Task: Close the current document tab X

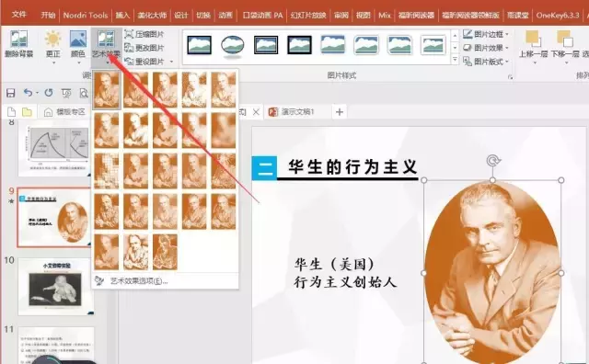Action: coord(256,112)
